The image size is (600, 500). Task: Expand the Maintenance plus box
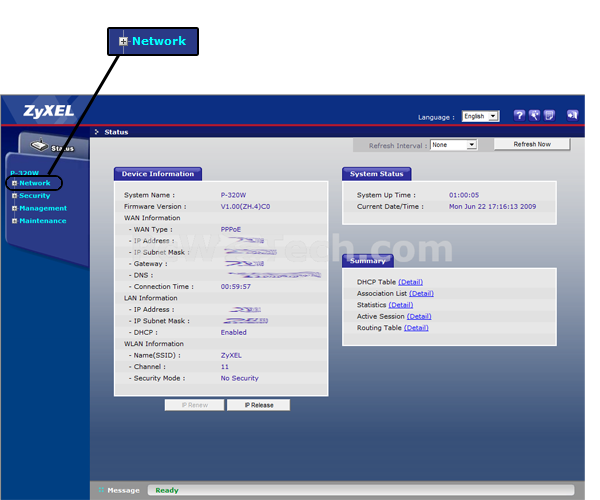click(15, 221)
